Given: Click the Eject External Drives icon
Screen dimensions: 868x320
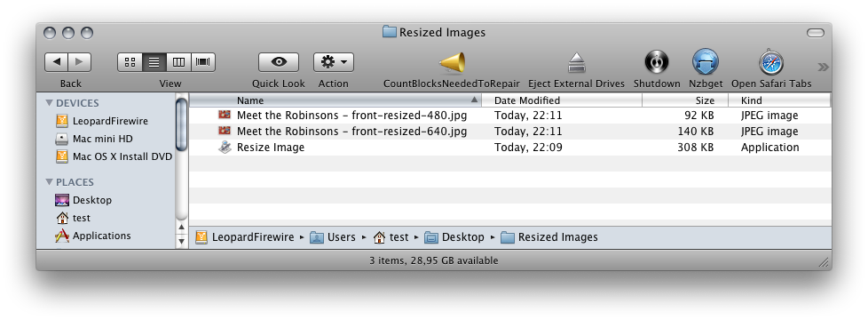Looking at the screenshot, I should pyautogui.click(x=576, y=63).
